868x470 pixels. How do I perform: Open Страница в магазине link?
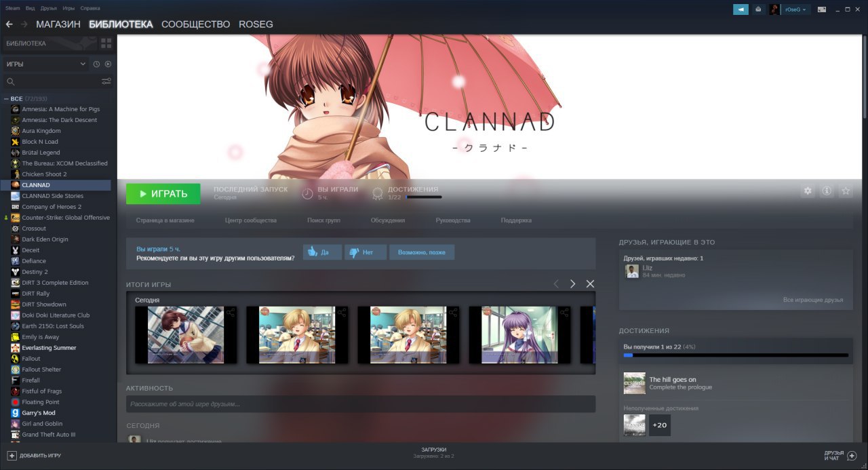click(165, 220)
